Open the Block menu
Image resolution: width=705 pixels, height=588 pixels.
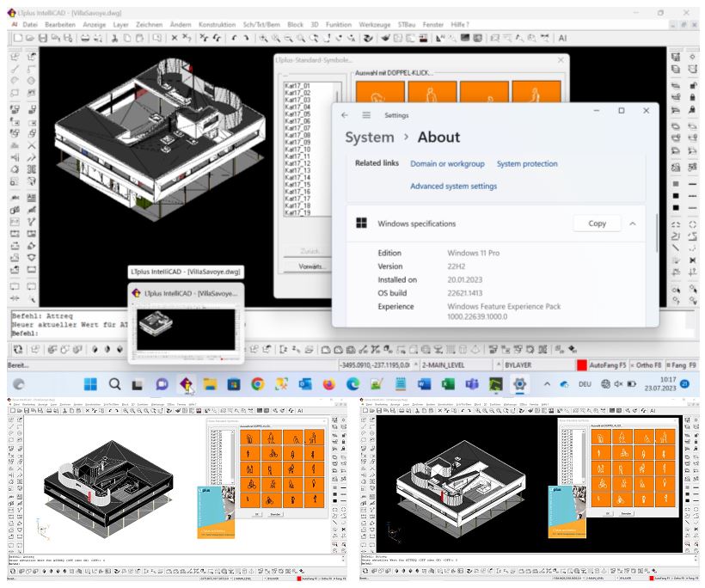click(x=296, y=25)
